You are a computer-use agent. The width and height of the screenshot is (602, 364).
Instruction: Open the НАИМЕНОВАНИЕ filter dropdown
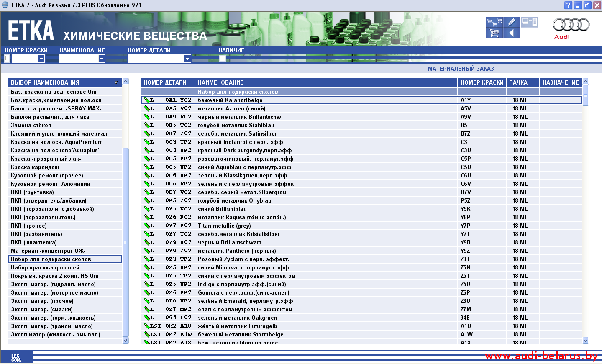tap(102, 59)
